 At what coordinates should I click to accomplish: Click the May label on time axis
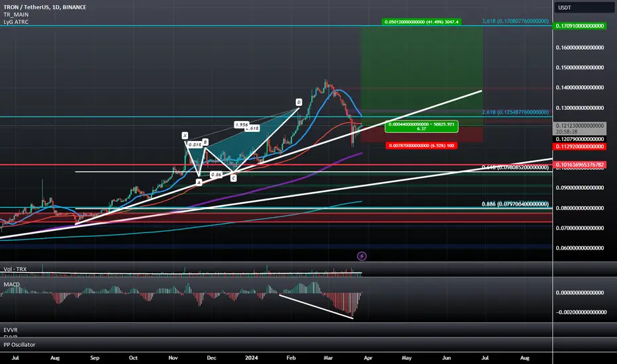pos(406,357)
